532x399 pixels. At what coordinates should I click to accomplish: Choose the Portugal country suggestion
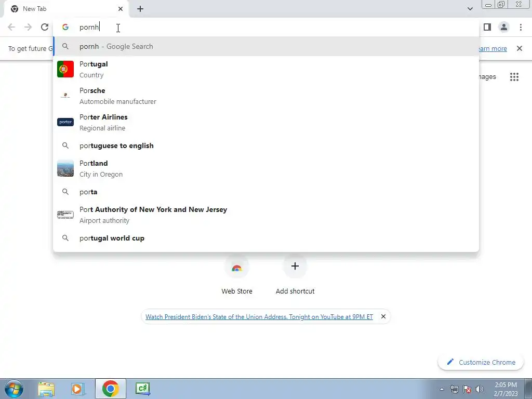point(266,69)
